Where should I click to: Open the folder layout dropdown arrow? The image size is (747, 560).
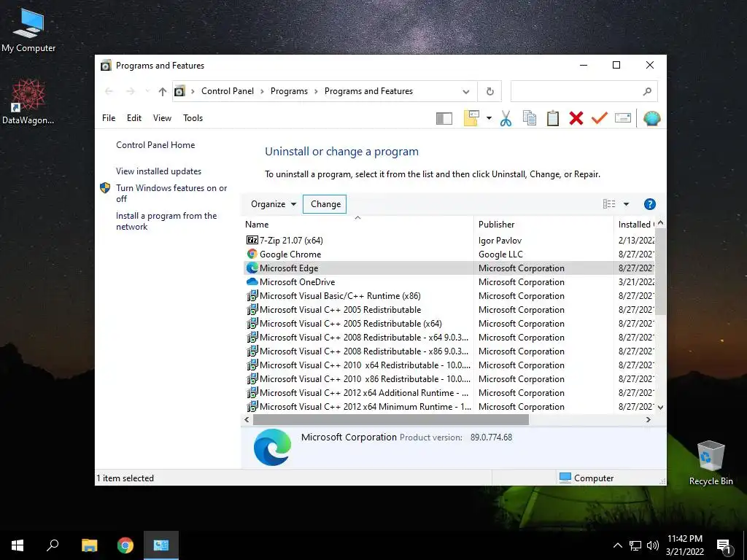[x=489, y=118]
